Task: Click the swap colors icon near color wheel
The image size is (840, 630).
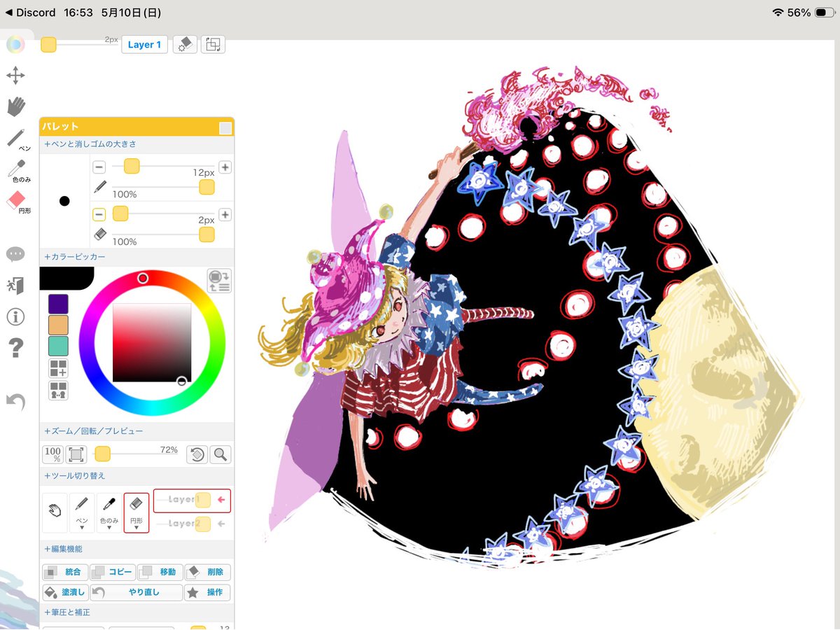Action: (219, 281)
